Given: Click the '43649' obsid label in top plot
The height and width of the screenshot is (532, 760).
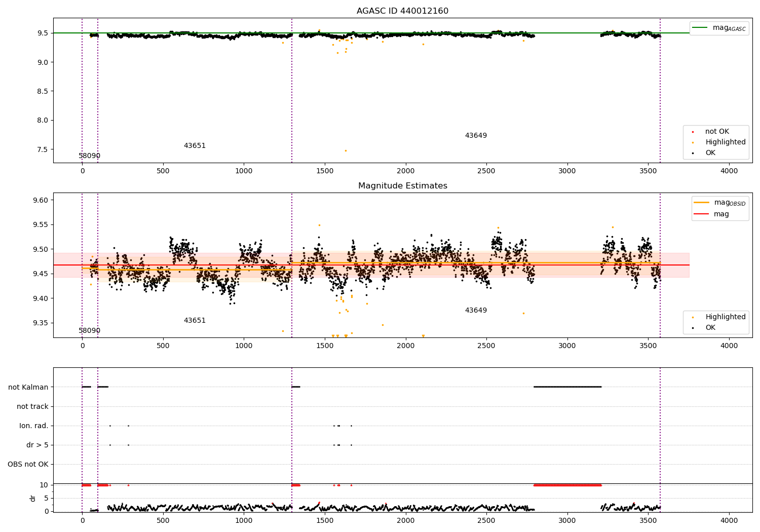Looking at the screenshot, I should pos(476,136).
